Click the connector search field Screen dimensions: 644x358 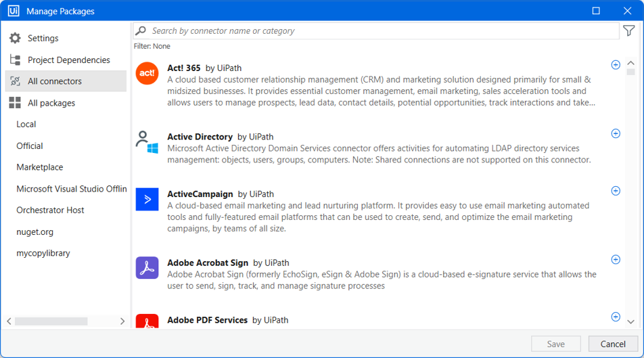[376, 31]
